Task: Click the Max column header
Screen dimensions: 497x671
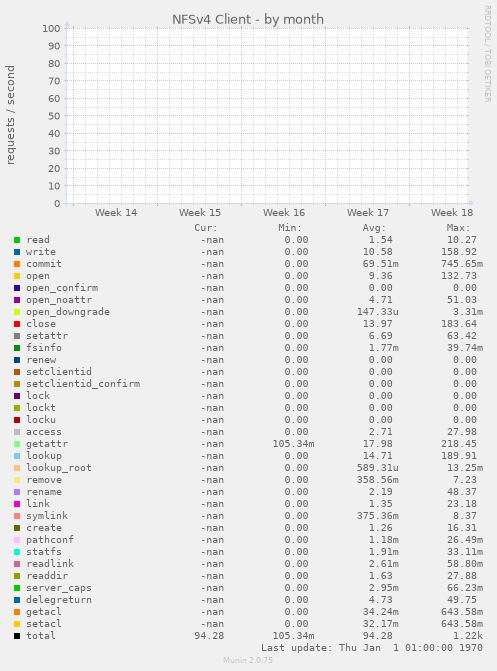Action: coord(458,228)
